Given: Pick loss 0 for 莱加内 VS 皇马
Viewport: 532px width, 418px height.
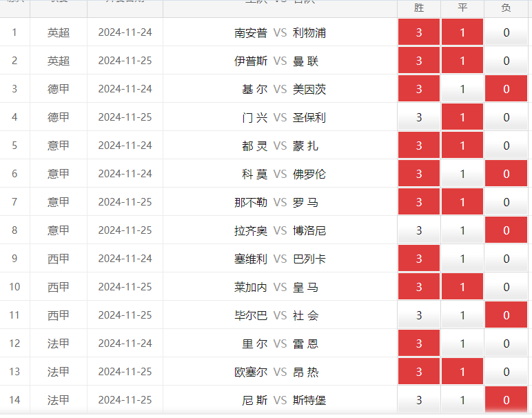Looking at the screenshot, I should pos(506,286).
